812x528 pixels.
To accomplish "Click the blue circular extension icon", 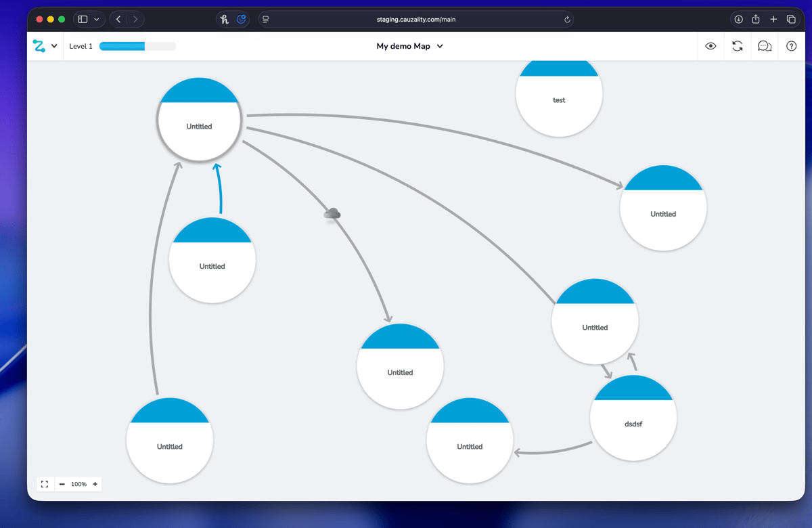I will tap(242, 20).
